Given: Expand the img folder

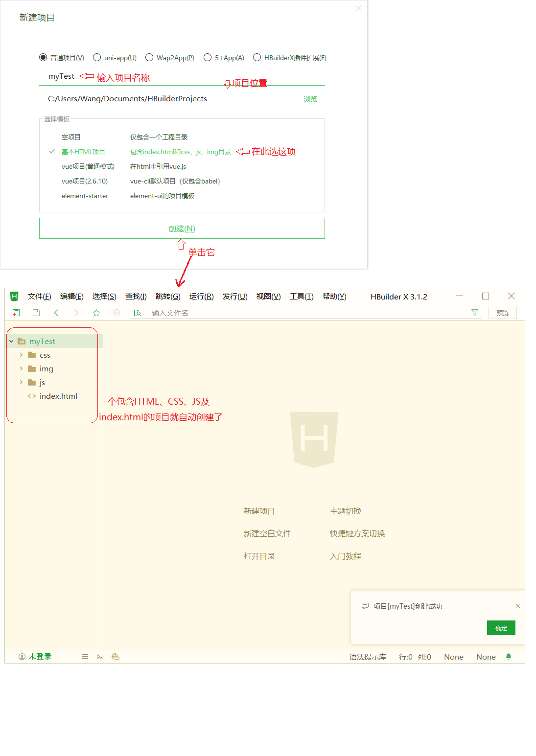Looking at the screenshot, I should click(21, 368).
